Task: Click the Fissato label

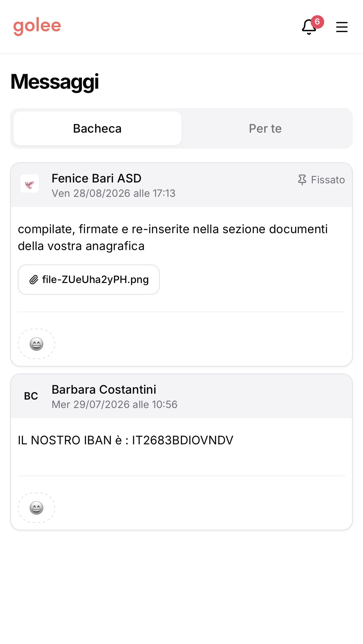Action: pos(328,180)
